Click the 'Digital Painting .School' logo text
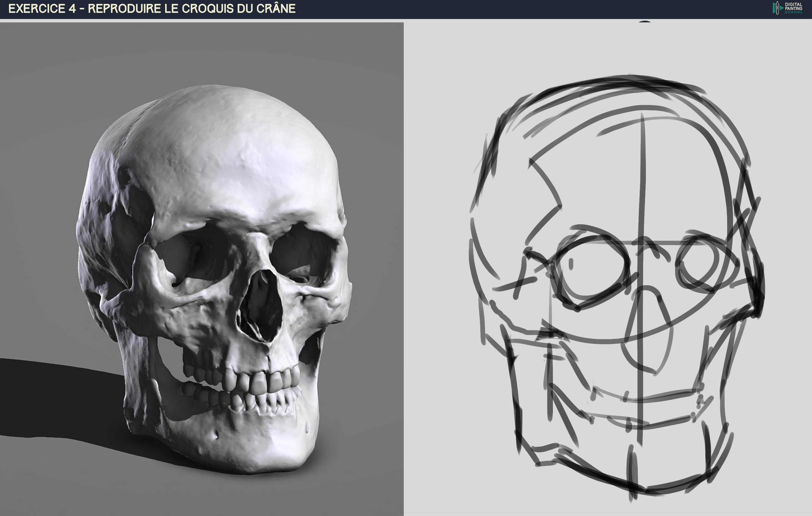Image resolution: width=812 pixels, height=516 pixels. click(x=794, y=8)
